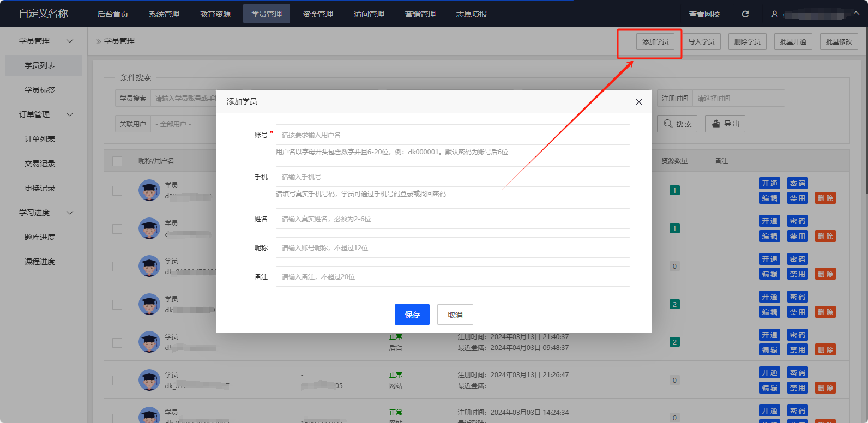The width and height of the screenshot is (868, 423).
Task: Collapse the 订单管理 sidebar group
Action: [x=69, y=114]
